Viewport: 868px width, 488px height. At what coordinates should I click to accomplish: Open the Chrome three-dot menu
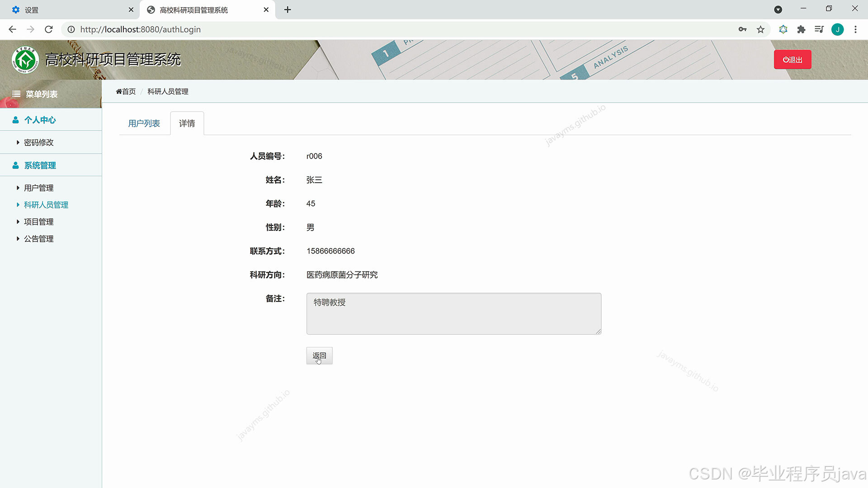tap(855, 29)
